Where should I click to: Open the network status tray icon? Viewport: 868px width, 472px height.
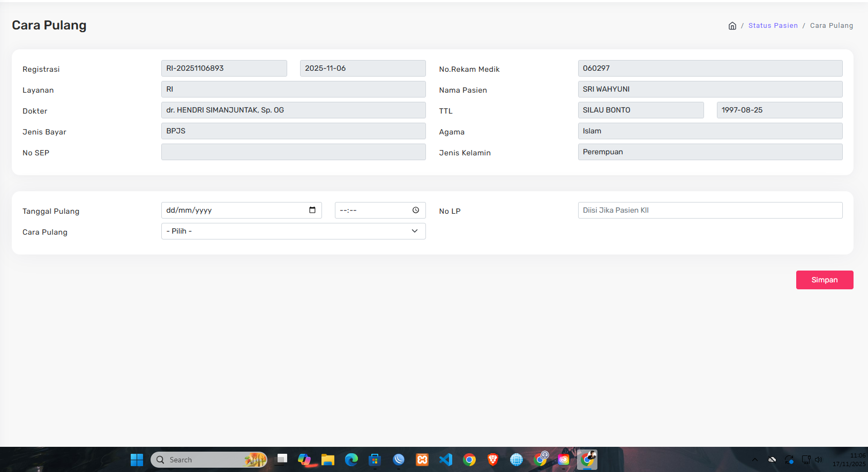(806, 460)
